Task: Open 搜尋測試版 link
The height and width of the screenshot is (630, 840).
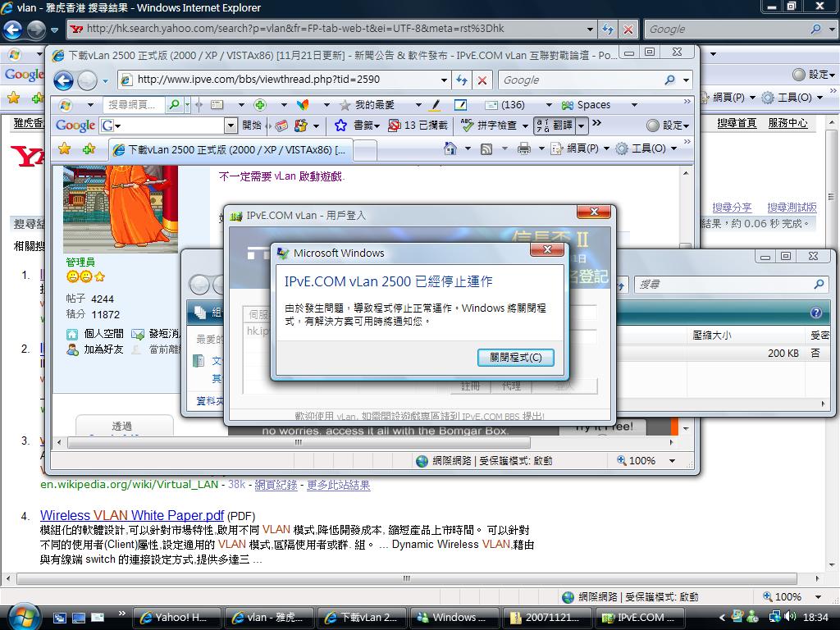Action: tap(792, 208)
